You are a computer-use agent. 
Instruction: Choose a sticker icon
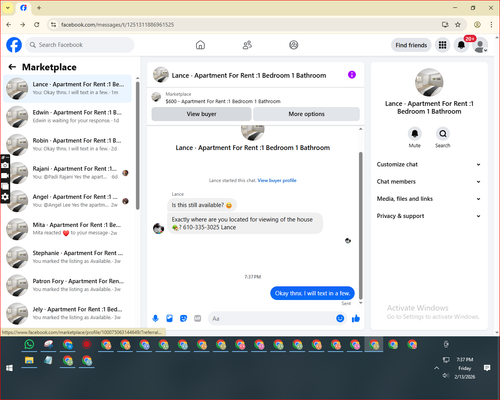tap(184, 318)
